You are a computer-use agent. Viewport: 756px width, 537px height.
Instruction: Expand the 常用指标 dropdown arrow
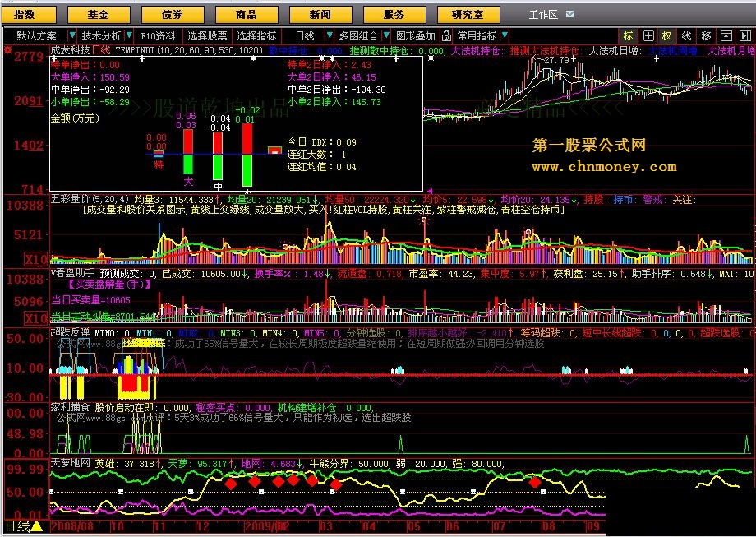pyautogui.click(x=505, y=35)
